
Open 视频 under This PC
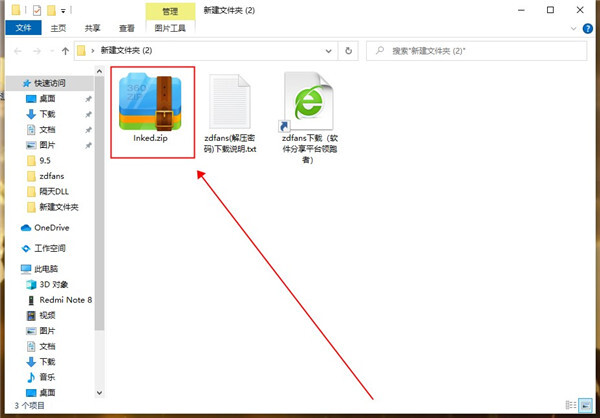[47, 315]
